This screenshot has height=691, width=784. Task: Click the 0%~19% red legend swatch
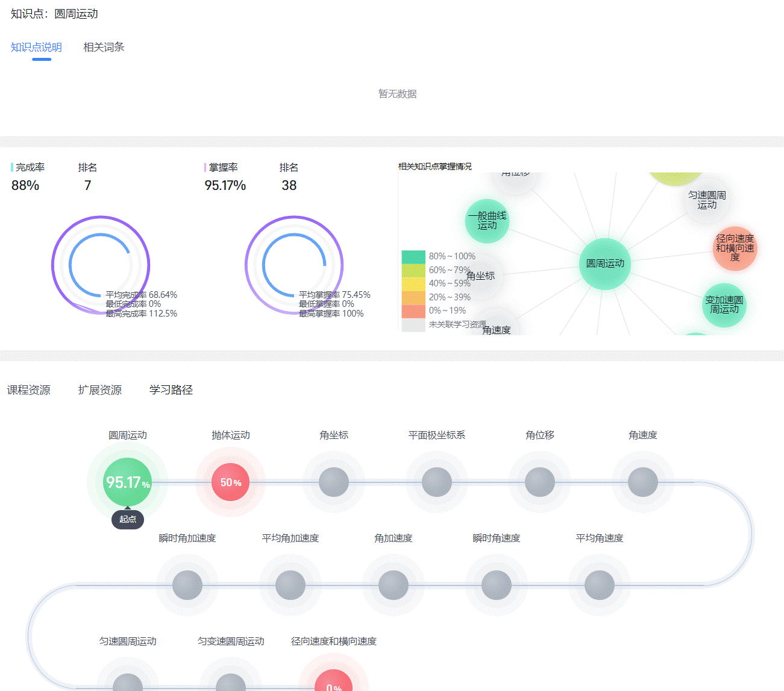(413, 311)
